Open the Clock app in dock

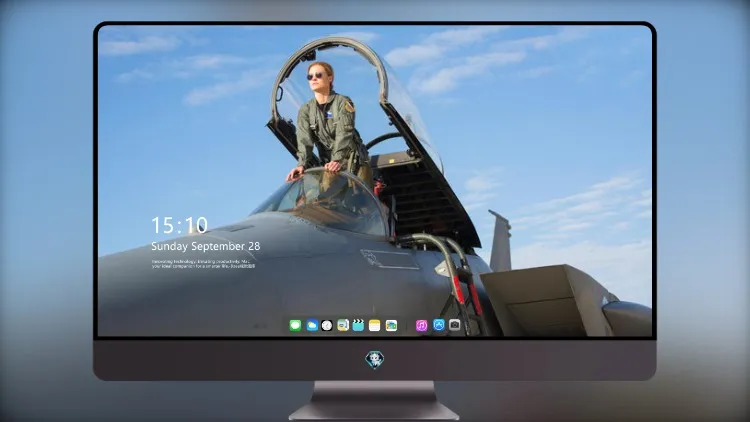coord(327,325)
